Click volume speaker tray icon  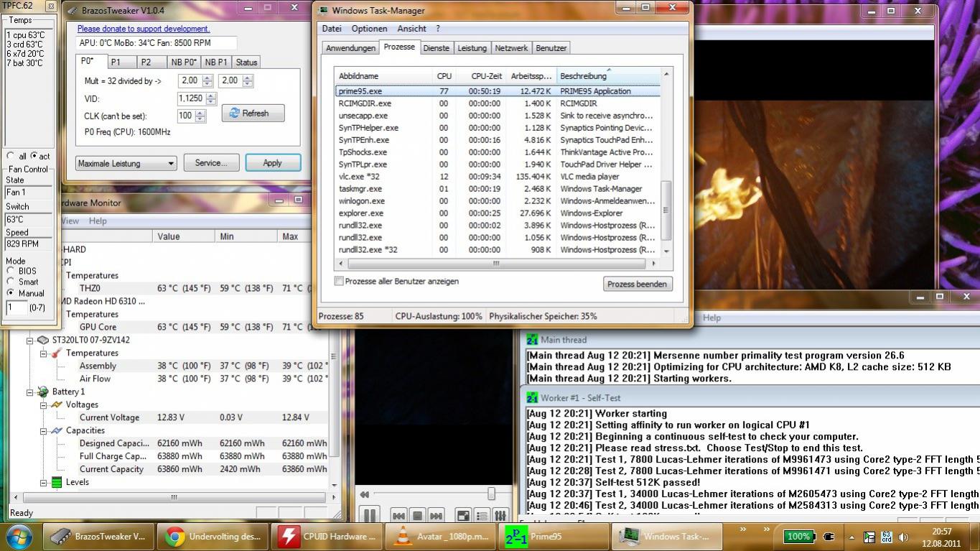click(904, 537)
